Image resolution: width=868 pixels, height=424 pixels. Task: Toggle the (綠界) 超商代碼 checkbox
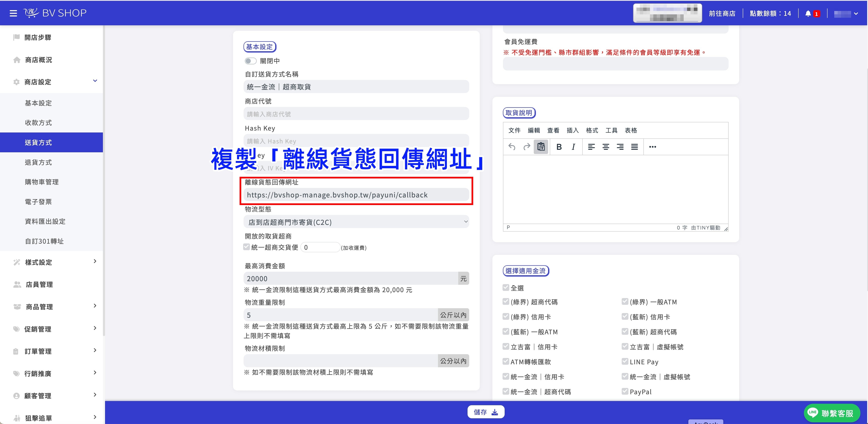point(505,302)
